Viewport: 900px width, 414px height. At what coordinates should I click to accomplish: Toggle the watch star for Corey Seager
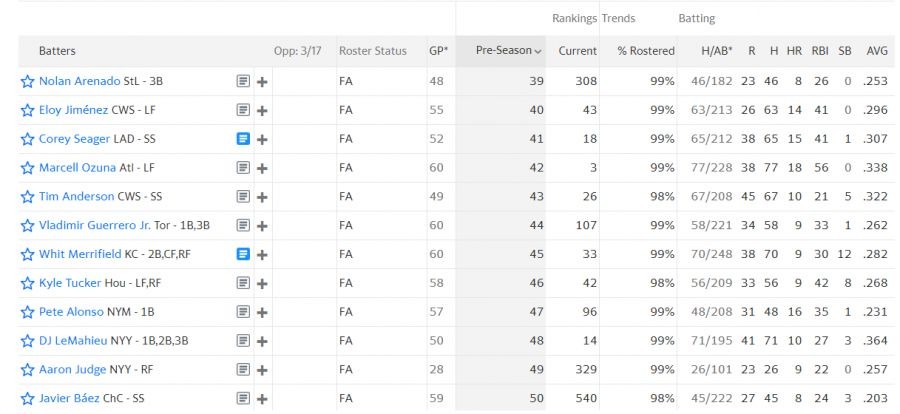click(28, 140)
